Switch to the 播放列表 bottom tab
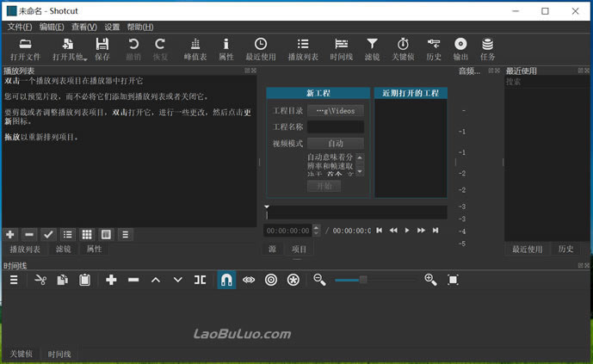The width and height of the screenshot is (593, 364). (25, 249)
